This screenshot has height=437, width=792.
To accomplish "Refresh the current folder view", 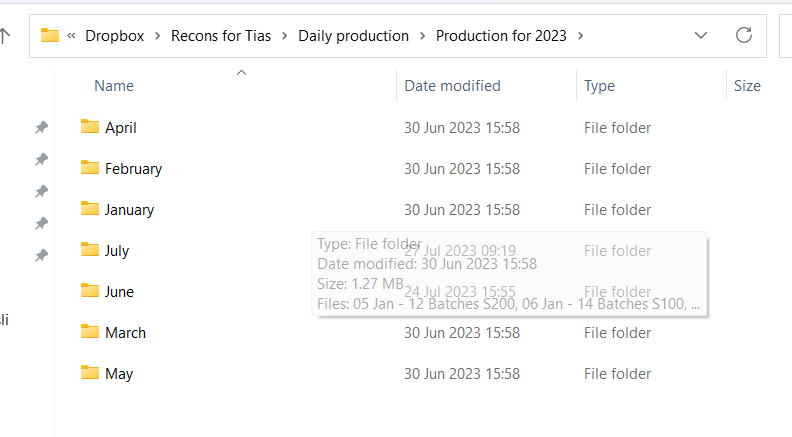I will click(743, 36).
